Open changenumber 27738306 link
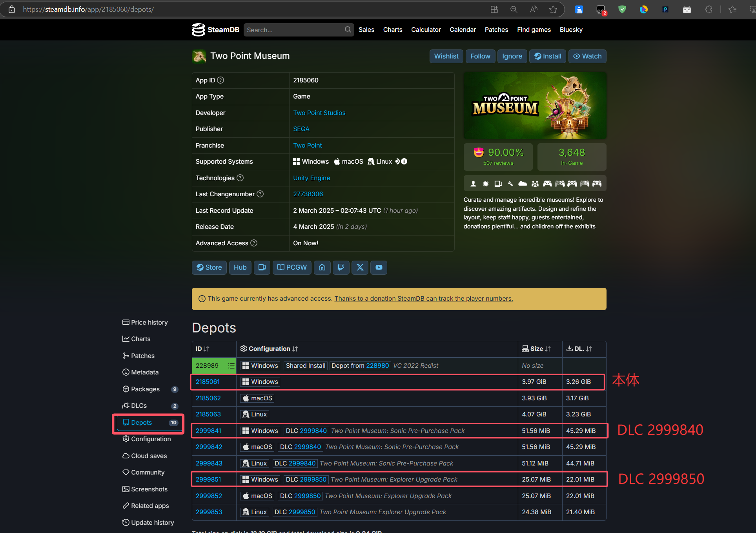Viewport: 756px width, 533px height. click(308, 194)
